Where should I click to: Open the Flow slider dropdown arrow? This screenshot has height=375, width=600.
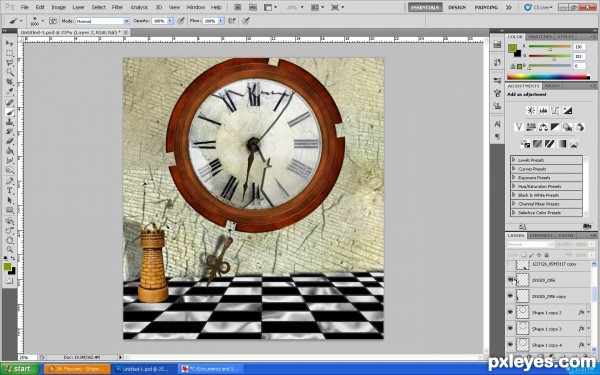221,21
